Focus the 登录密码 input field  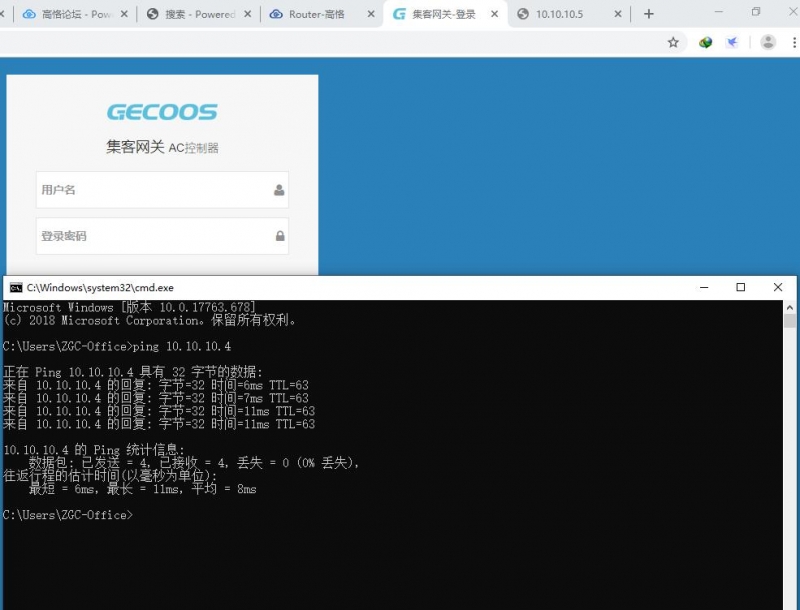pyautogui.click(x=162, y=236)
